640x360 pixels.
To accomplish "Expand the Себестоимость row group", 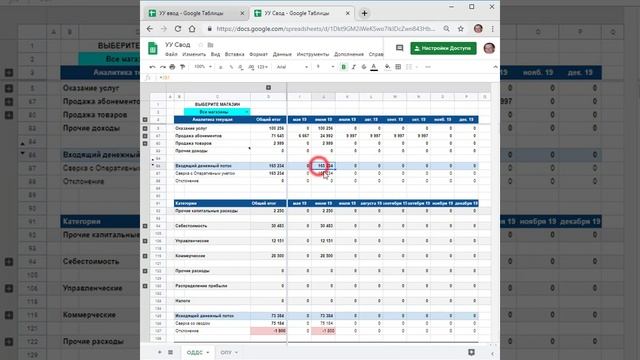I will click(x=145, y=226).
